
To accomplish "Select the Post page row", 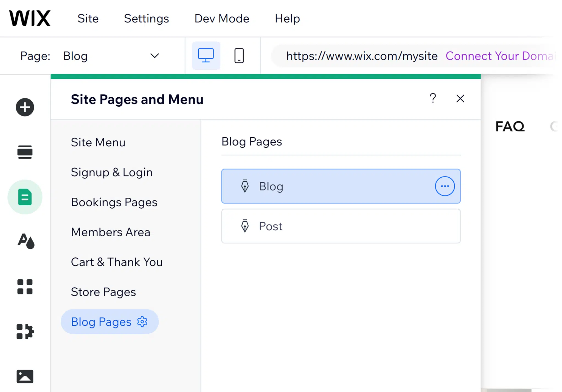I will [x=341, y=226].
